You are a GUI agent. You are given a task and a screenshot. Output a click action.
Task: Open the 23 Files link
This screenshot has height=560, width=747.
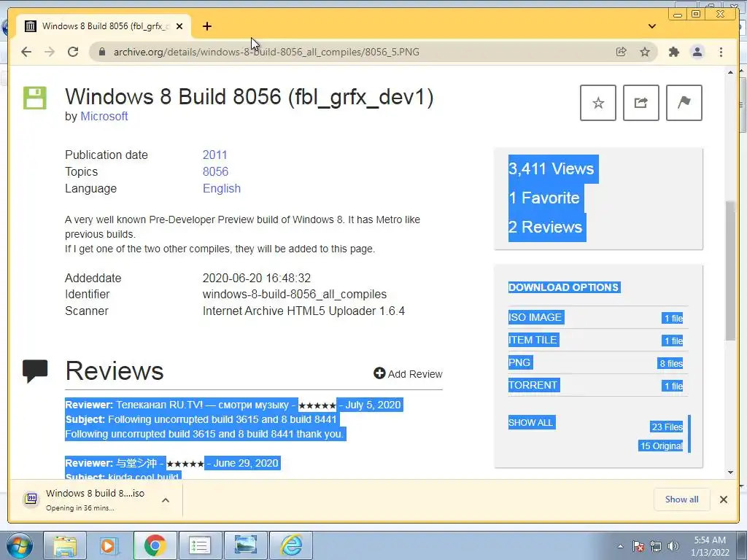click(x=667, y=427)
